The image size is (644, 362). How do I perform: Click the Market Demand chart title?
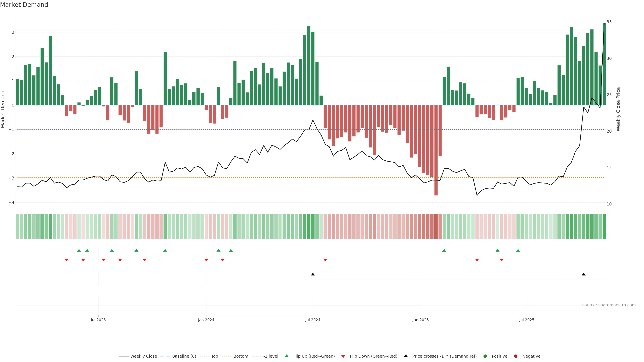pyautogui.click(x=24, y=5)
